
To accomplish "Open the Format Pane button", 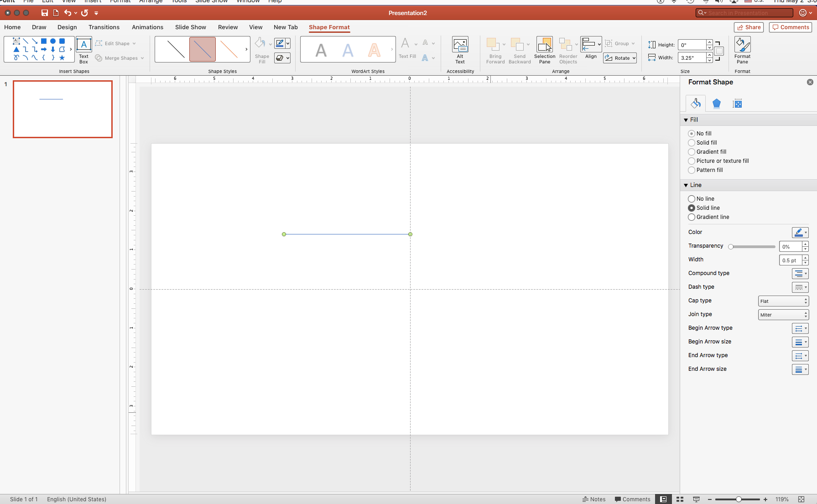I will (x=742, y=51).
